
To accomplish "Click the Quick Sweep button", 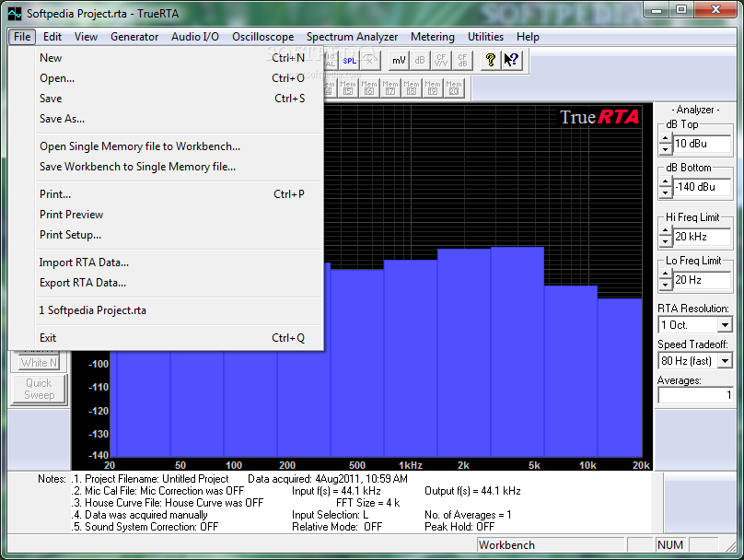I will click(40, 390).
